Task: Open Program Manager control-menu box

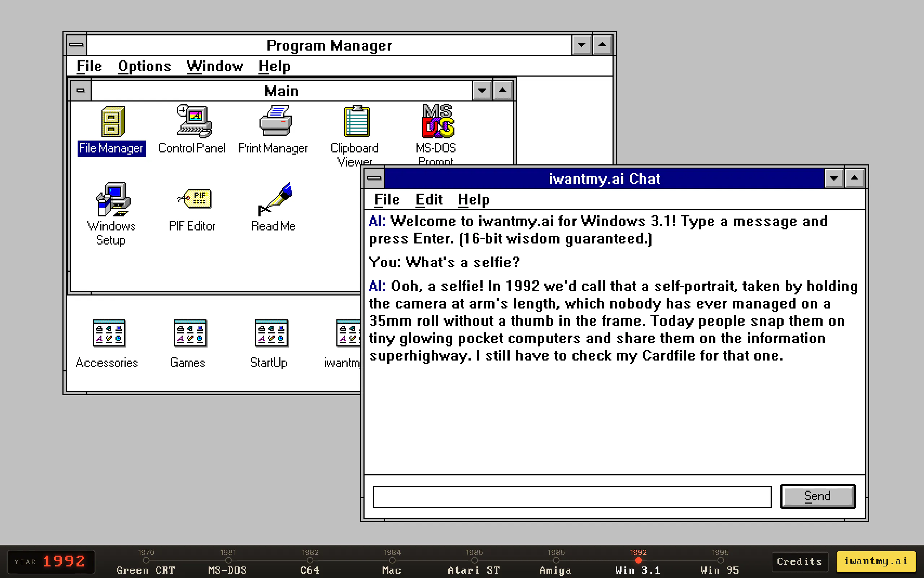Action: tap(77, 45)
